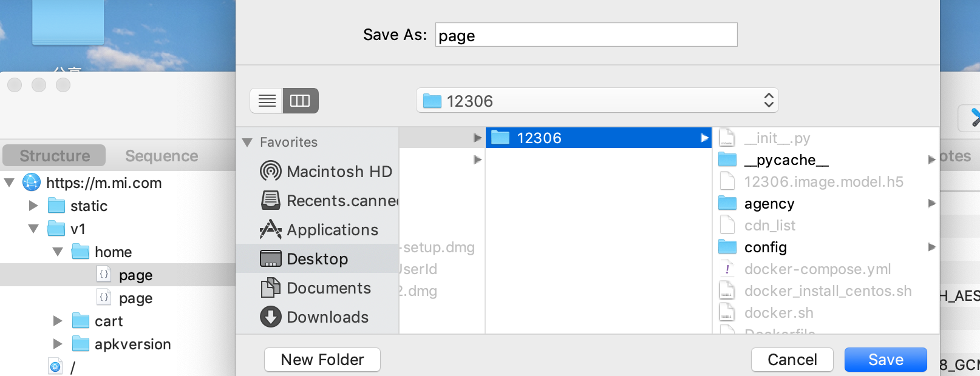Switch to list view icon
Screen dimensions: 980x376
click(x=267, y=101)
